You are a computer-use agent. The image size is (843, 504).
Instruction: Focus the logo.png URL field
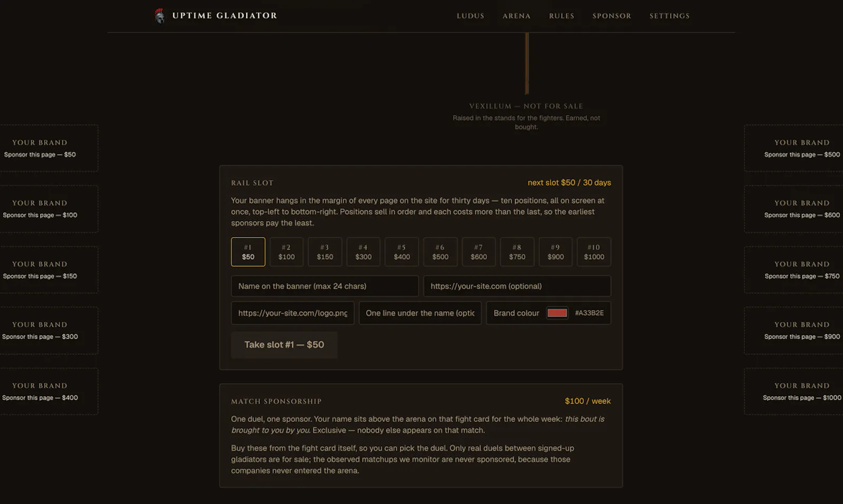(x=293, y=313)
